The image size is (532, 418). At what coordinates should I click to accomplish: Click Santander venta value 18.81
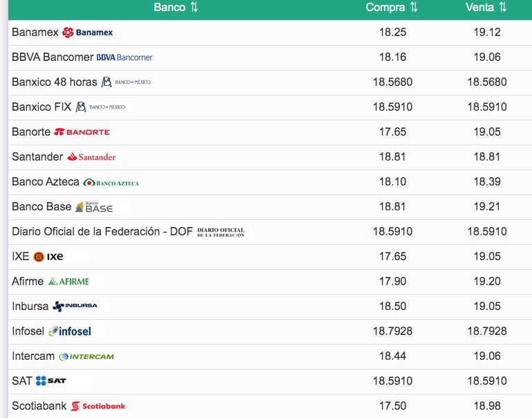coord(487,156)
